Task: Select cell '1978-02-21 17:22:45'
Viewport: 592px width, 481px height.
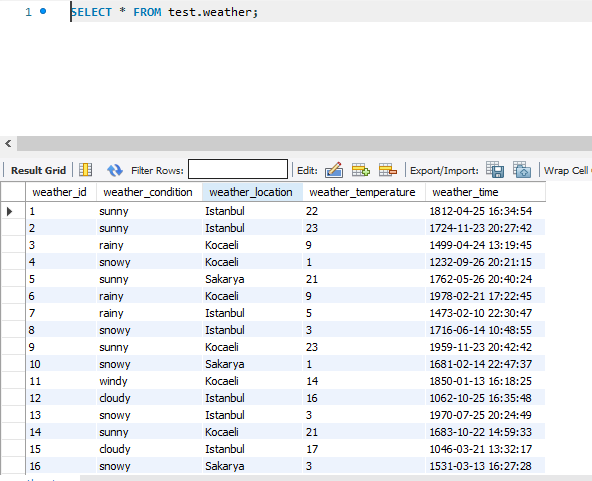Action: (x=486, y=296)
